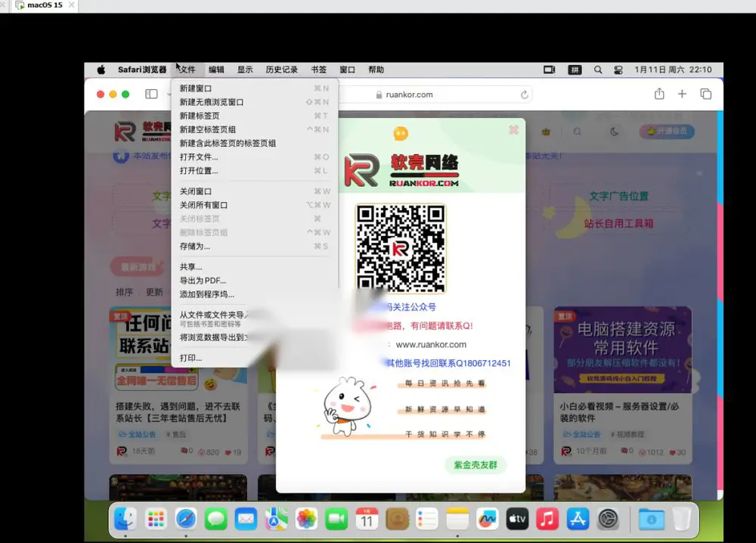Select 新建空标签页组

[255, 130]
